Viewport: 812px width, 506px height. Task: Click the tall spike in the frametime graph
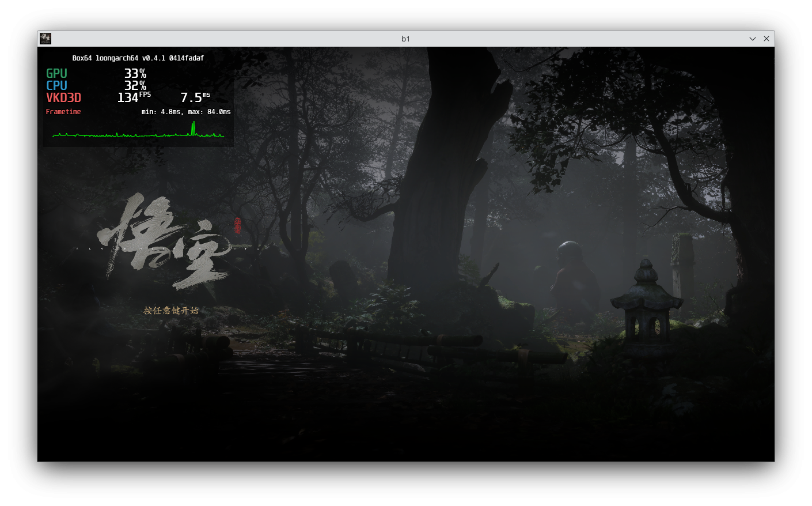[x=193, y=129]
